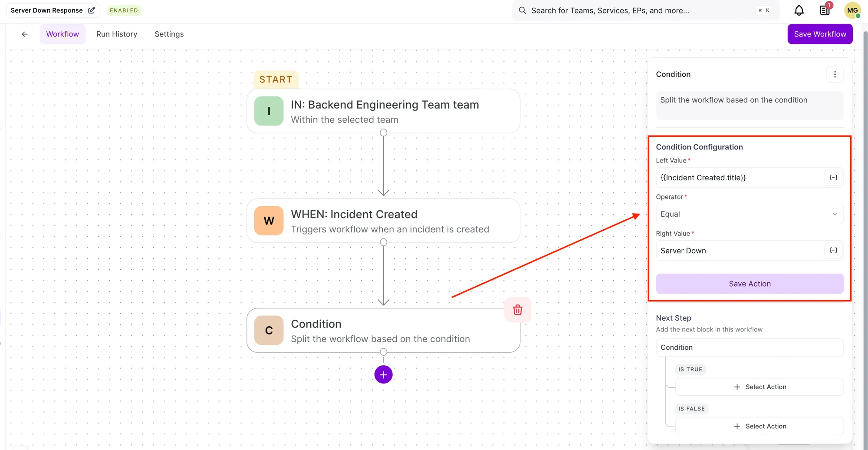Open the Operator dropdown set to Equal
Image resolution: width=868 pixels, height=450 pixels.
coord(750,214)
